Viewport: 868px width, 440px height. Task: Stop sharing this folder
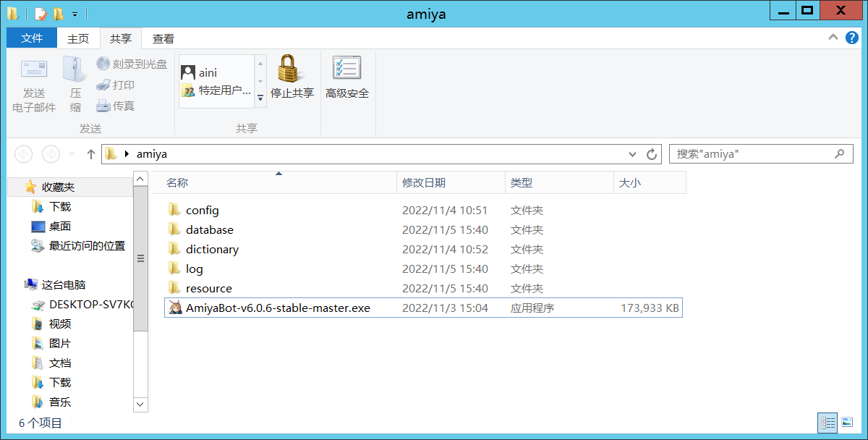[x=292, y=80]
